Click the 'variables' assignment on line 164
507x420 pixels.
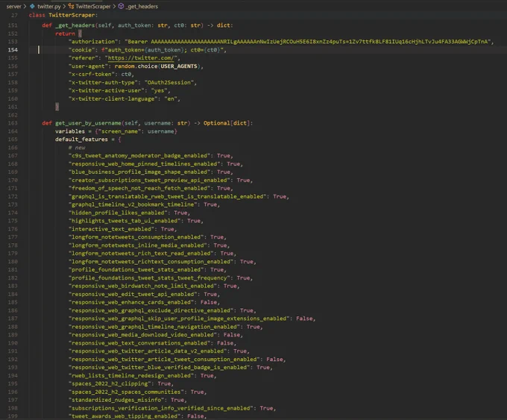tap(70, 131)
